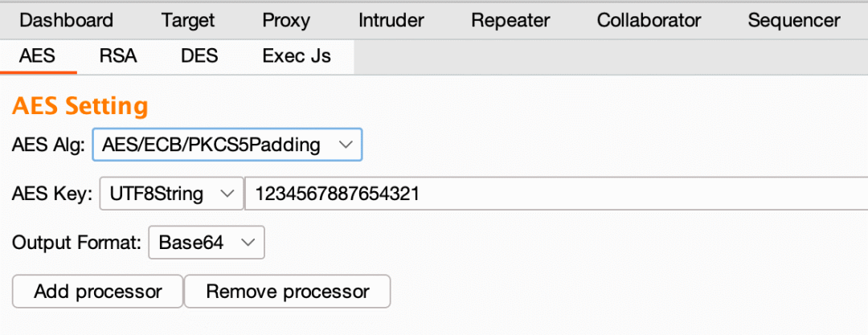Click the Add processor button
The image size is (868, 335).
97,291
